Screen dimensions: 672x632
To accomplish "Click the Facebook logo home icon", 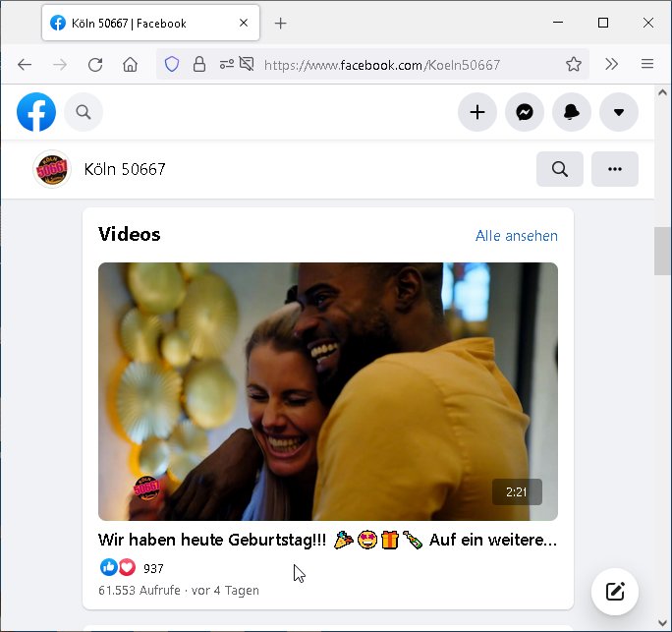I will tap(36, 113).
